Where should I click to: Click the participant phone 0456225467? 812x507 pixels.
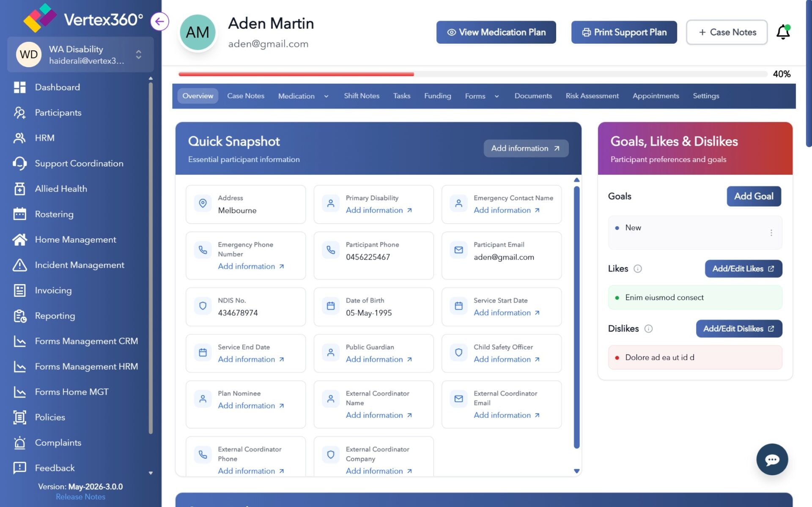(x=368, y=257)
